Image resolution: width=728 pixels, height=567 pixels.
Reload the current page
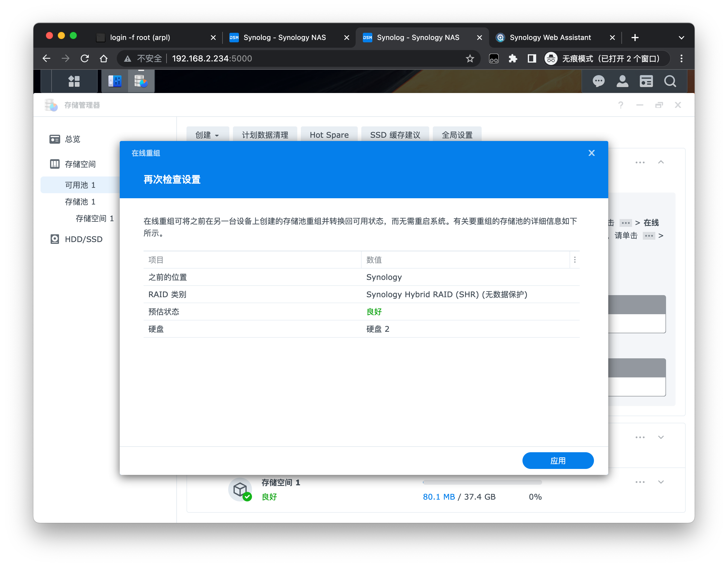click(85, 59)
